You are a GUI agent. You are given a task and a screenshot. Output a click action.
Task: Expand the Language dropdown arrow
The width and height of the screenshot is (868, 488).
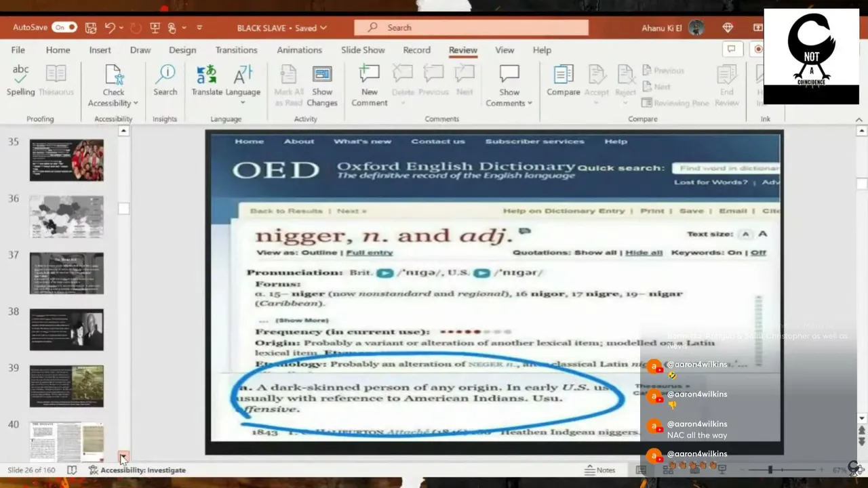[x=243, y=103]
